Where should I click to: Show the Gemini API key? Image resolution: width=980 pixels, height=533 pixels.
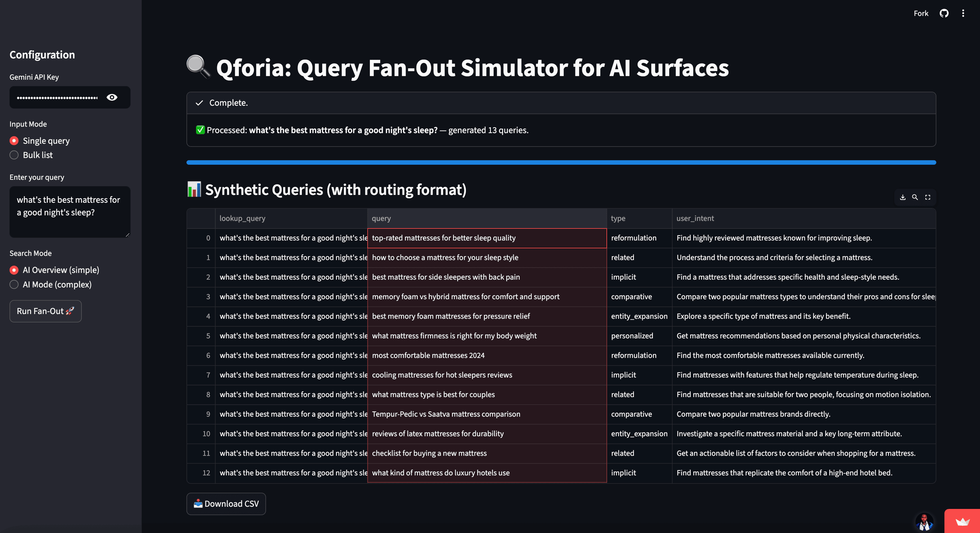[x=112, y=98]
